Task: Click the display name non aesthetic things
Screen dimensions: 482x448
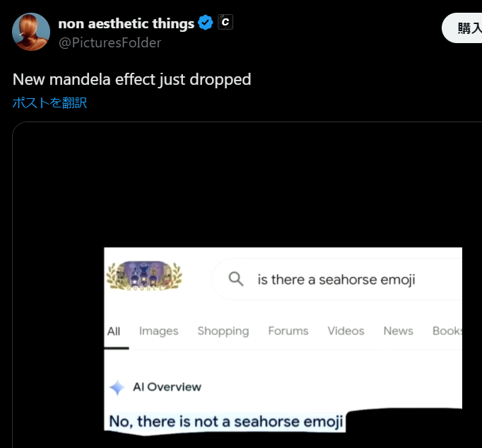Action: [126, 23]
